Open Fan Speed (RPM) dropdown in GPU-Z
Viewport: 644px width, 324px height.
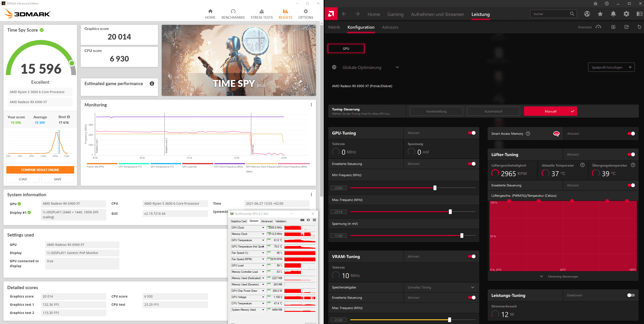[x=263, y=259]
